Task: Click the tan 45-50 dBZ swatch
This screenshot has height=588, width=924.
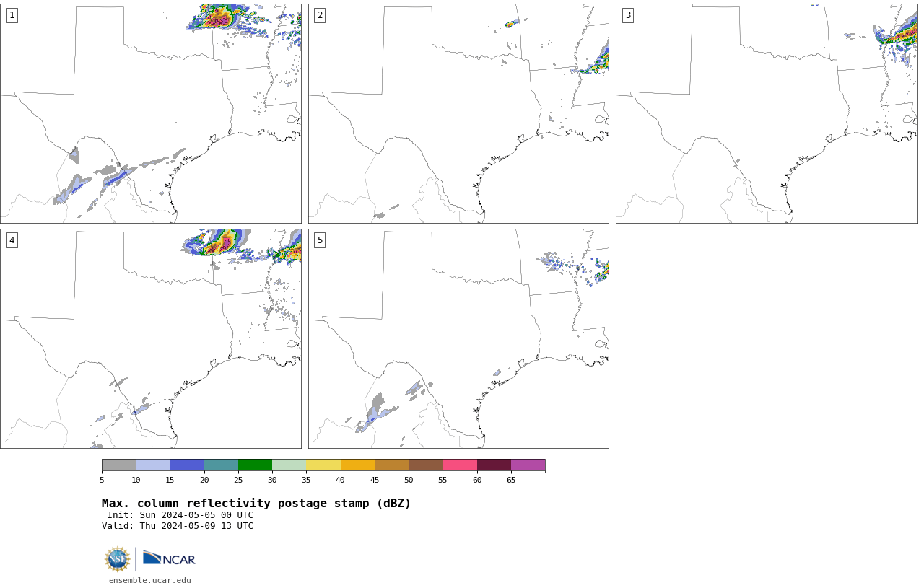Action: click(x=391, y=465)
